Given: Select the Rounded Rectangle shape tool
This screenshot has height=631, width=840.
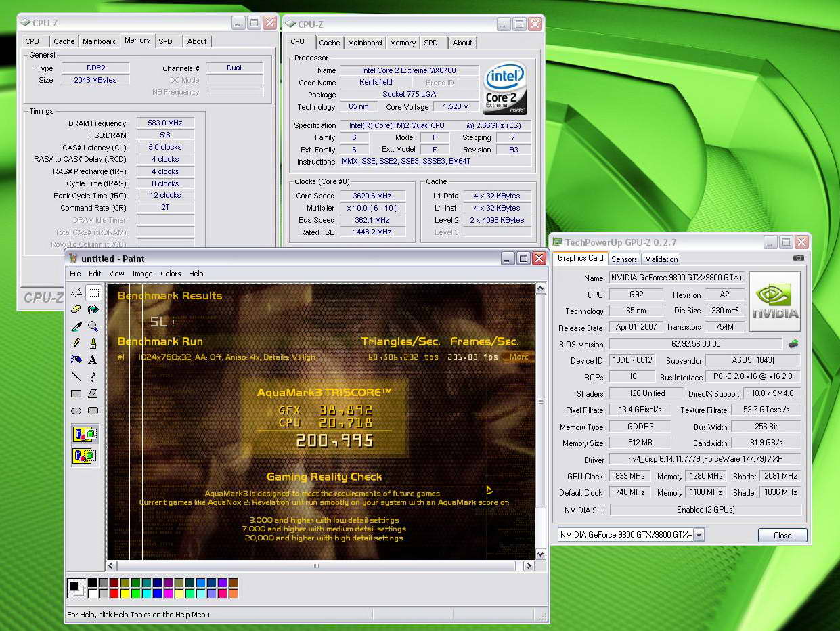Looking at the screenshot, I should click(x=93, y=411).
